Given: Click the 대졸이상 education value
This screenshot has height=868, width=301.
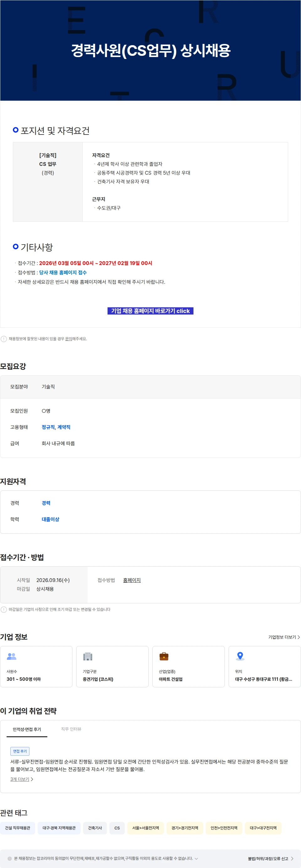Looking at the screenshot, I should (50, 519).
